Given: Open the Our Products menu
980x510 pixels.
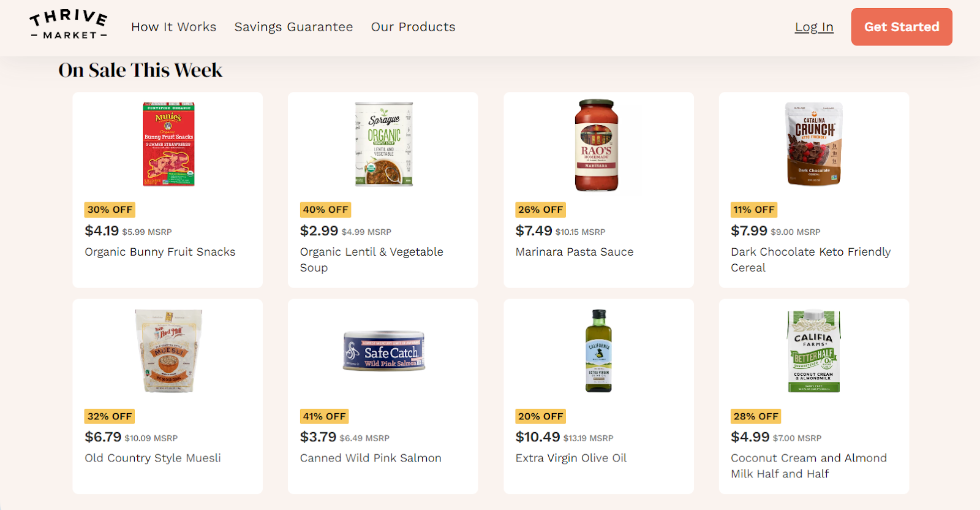Looking at the screenshot, I should click(413, 27).
